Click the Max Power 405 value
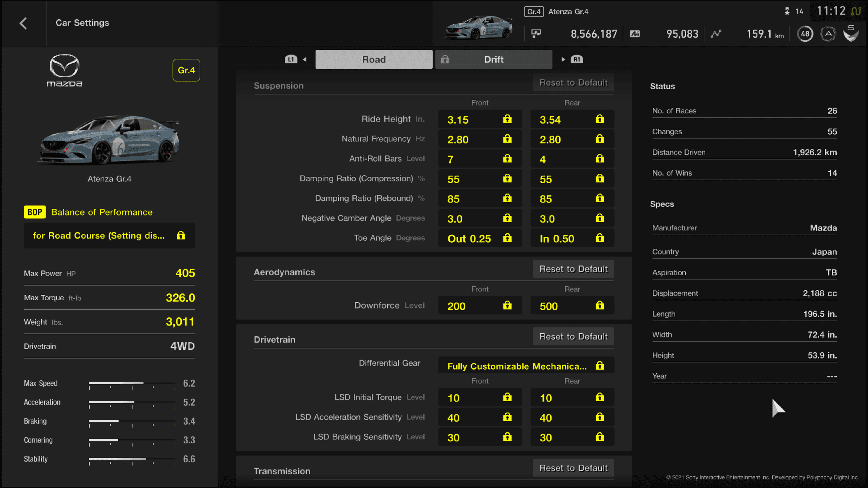868x488 pixels. pyautogui.click(x=185, y=273)
